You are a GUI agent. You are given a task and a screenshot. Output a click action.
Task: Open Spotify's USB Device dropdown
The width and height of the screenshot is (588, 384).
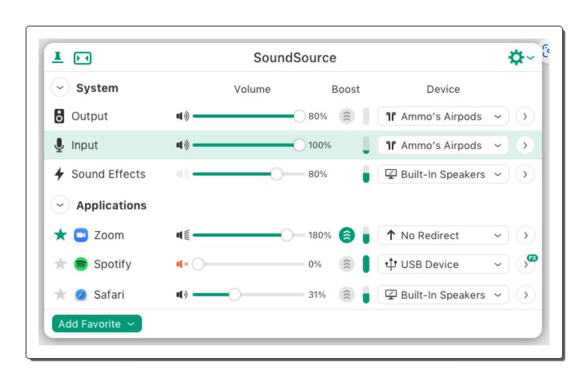tap(443, 264)
